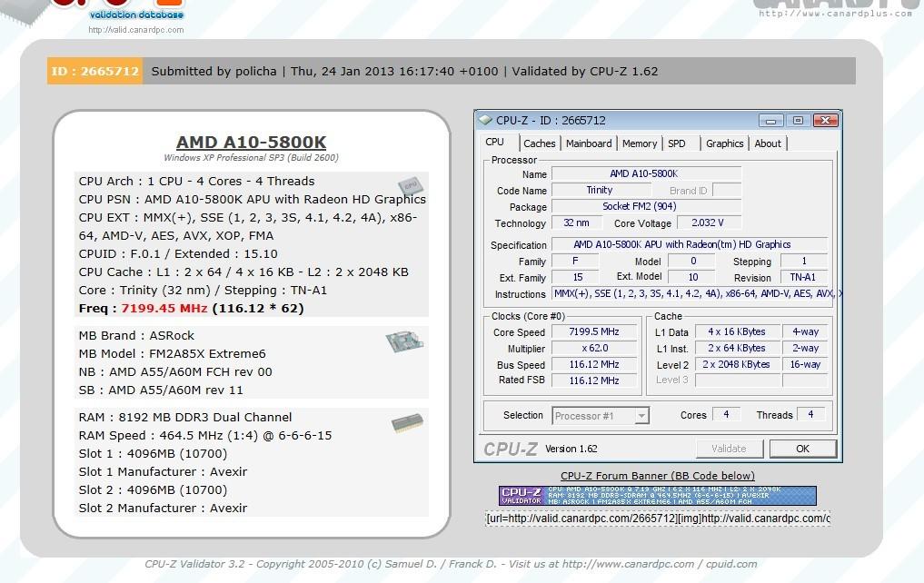
Task: Click the Slot 1 Manufacturer : Avexir line
Action: coord(163,471)
